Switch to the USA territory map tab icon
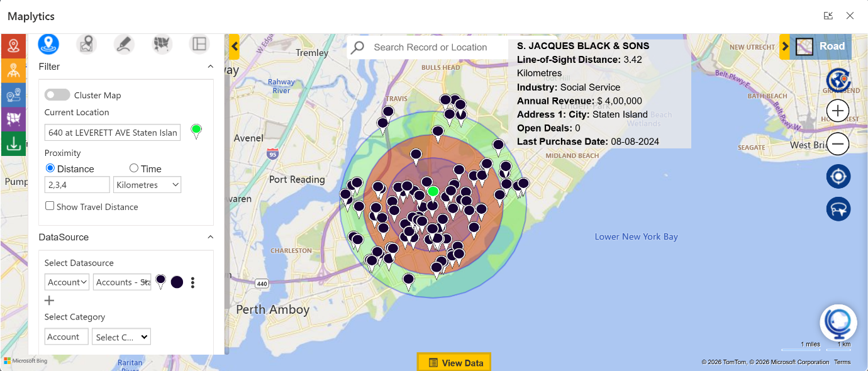This screenshot has width=868, height=371. [162, 44]
